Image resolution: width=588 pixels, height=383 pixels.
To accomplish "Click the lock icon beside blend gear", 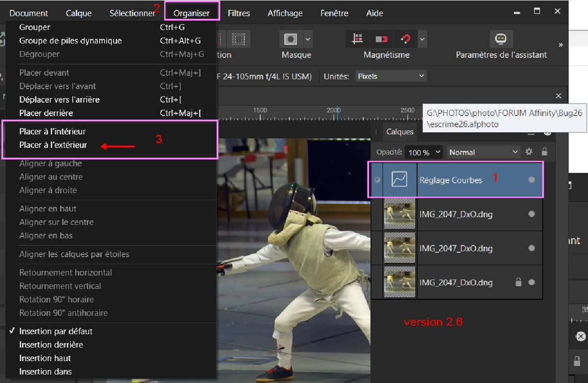I will (544, 152).
